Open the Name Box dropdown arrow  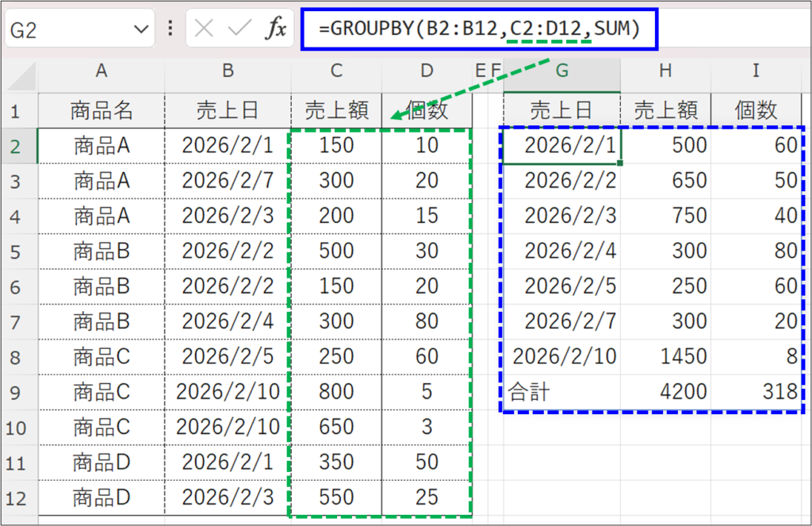point(142,30)
